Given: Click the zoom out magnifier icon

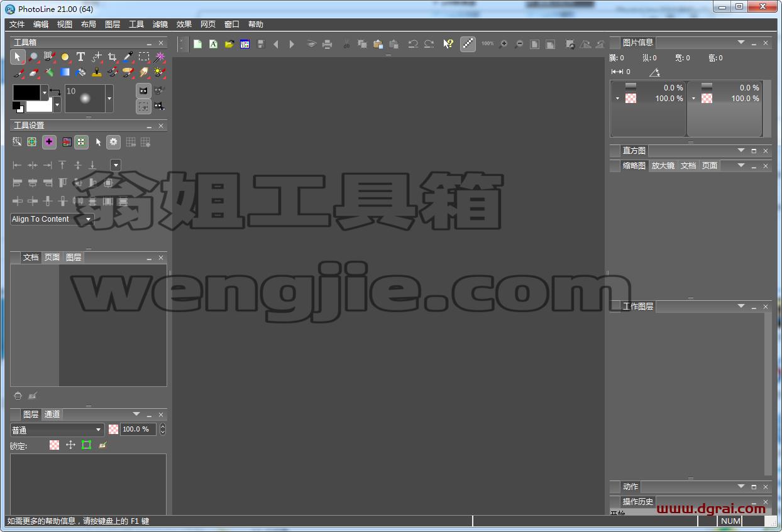Looking at the screenshot, I should (x=519, y=44).
